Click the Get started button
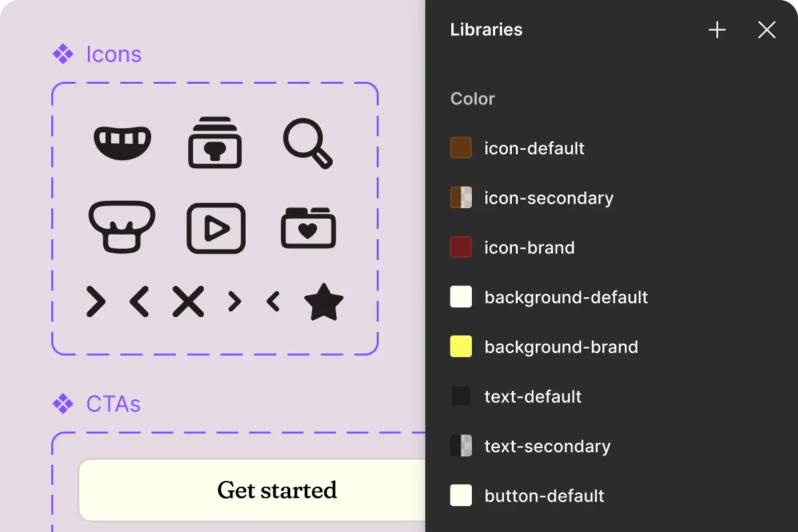798x532 pixels. pos(276,490)
